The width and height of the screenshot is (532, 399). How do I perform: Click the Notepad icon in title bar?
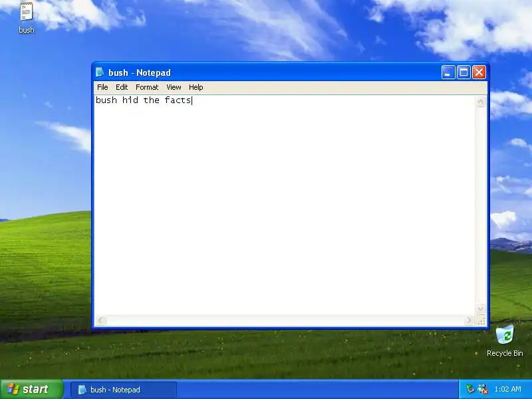pyautogui.click(x=100, y=72)
